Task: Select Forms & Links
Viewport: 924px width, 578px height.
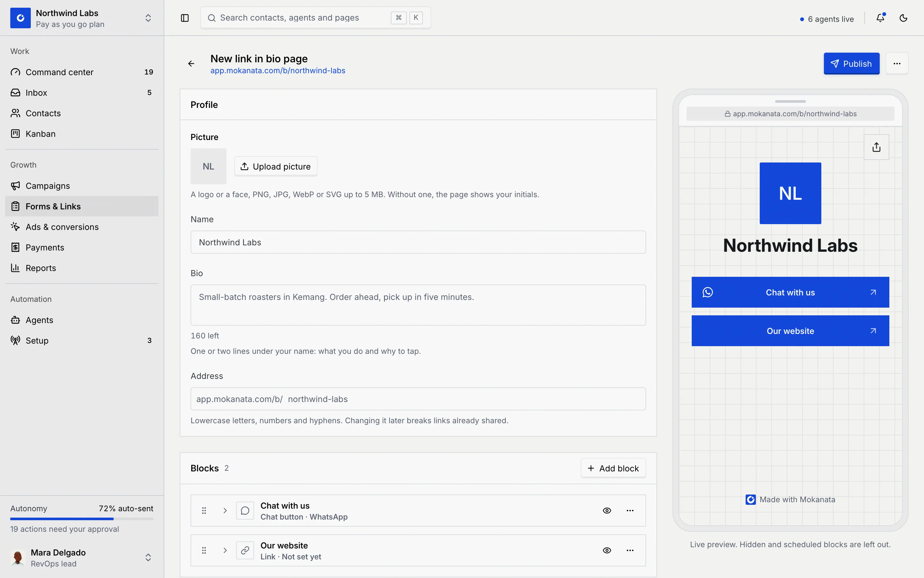Action: click(82, 206)
